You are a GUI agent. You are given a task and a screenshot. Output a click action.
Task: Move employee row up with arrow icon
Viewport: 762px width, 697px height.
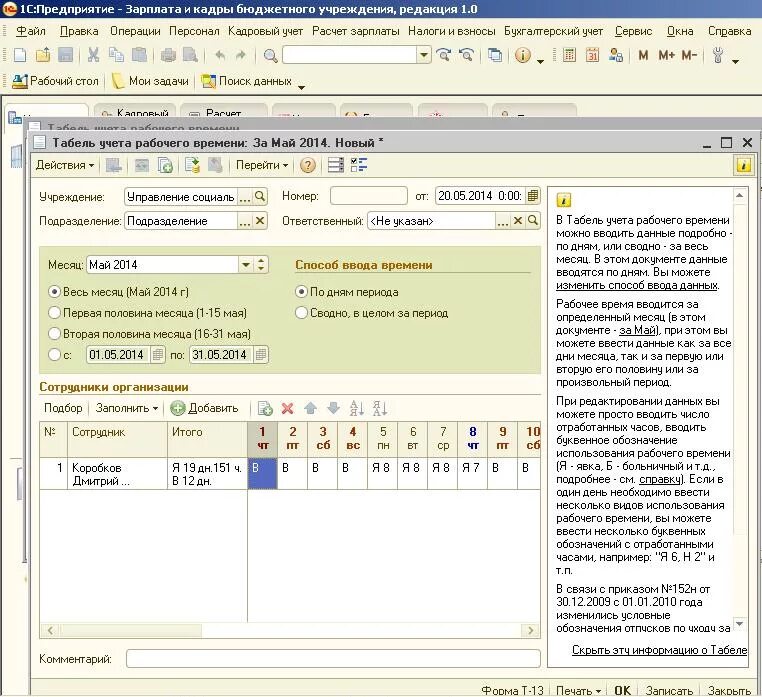pos(311,409)
